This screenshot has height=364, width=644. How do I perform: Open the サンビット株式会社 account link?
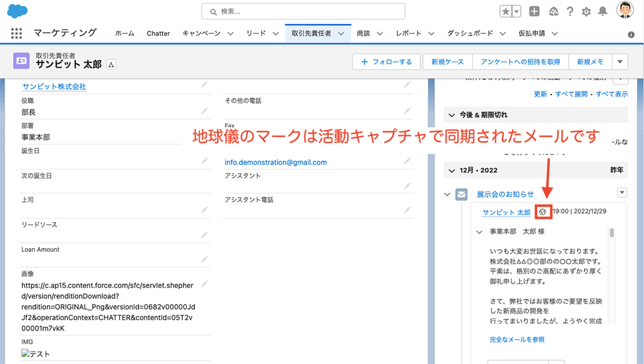54,87
